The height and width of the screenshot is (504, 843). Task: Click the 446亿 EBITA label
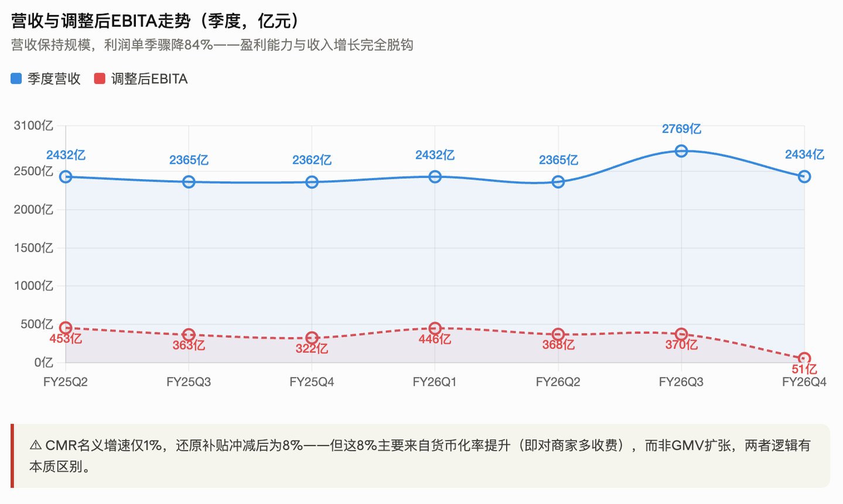click(435, 339)
